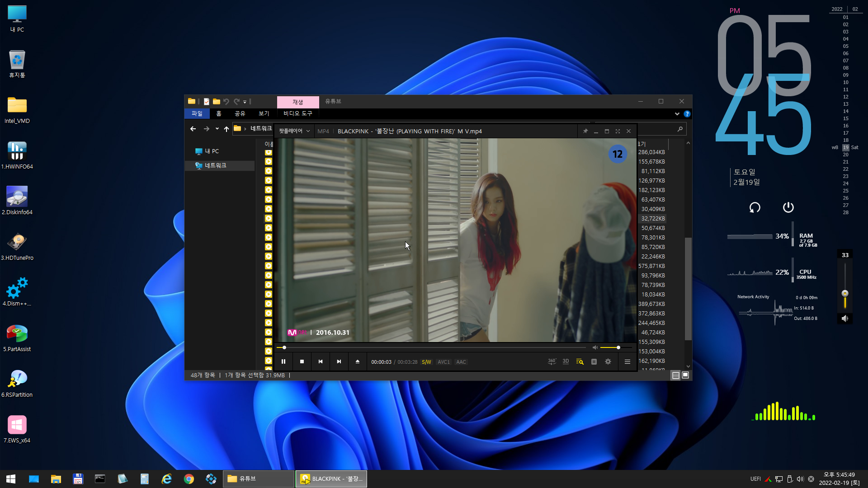The image size is (868, 488).
Task: Select 내 PC in navigation pane
Action: pyautogui.click(x=212, y=151)
